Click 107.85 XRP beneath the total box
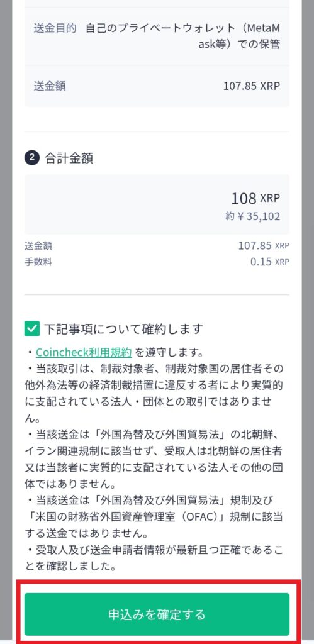314x644 pixels. [x=264, y=246]
